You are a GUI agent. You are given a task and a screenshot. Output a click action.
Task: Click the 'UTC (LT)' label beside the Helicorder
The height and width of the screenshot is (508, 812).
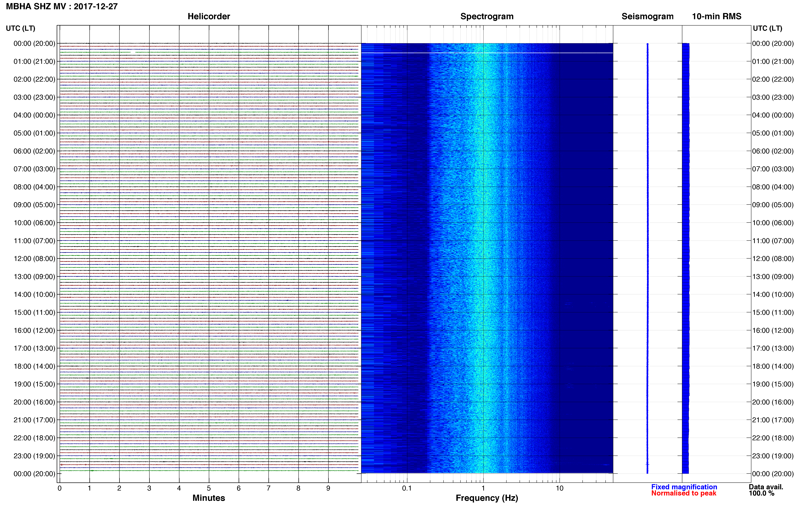pos(21,28)
